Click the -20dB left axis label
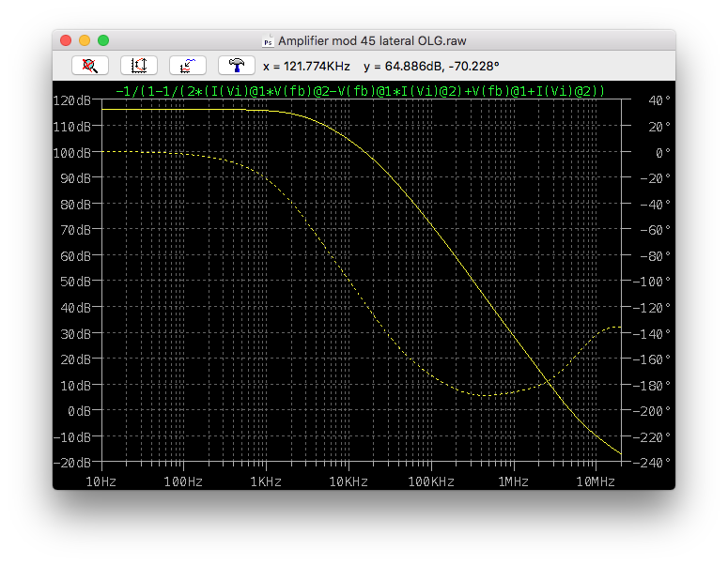The height and width of the screenshot is (565, 728). click(x=72, y=463)
